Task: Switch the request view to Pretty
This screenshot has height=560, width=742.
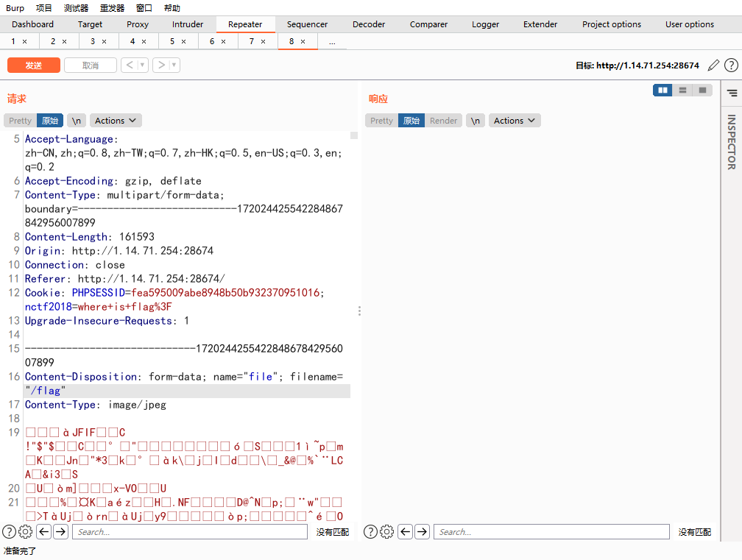Action: [x=20, y=121]
